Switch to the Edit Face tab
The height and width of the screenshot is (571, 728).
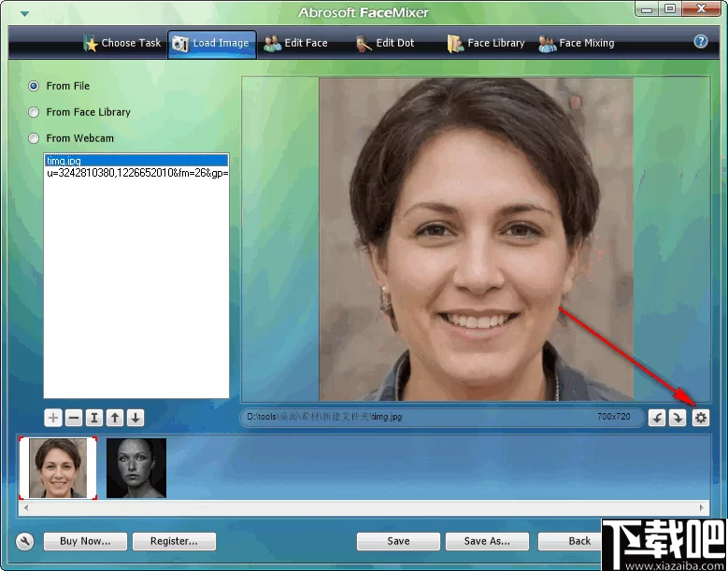[x=296, y=43]
